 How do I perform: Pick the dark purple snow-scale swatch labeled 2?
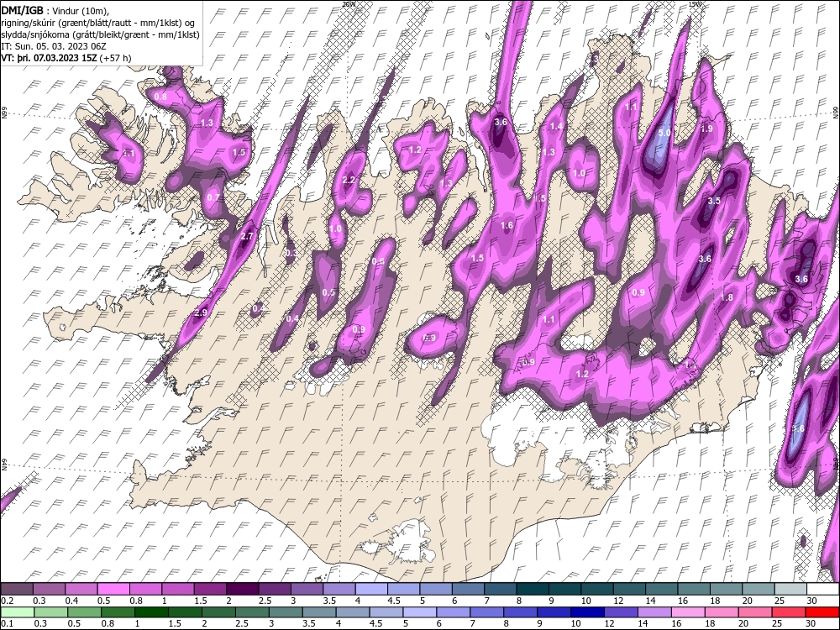pos(242,589)
